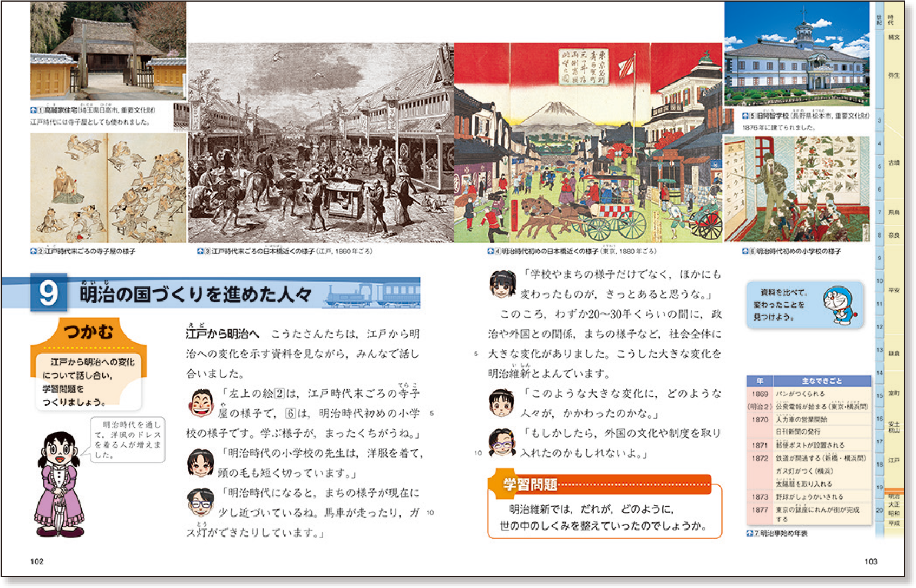Click the magnifier icon before 明治事始め年表 caption

click(749, 533)
